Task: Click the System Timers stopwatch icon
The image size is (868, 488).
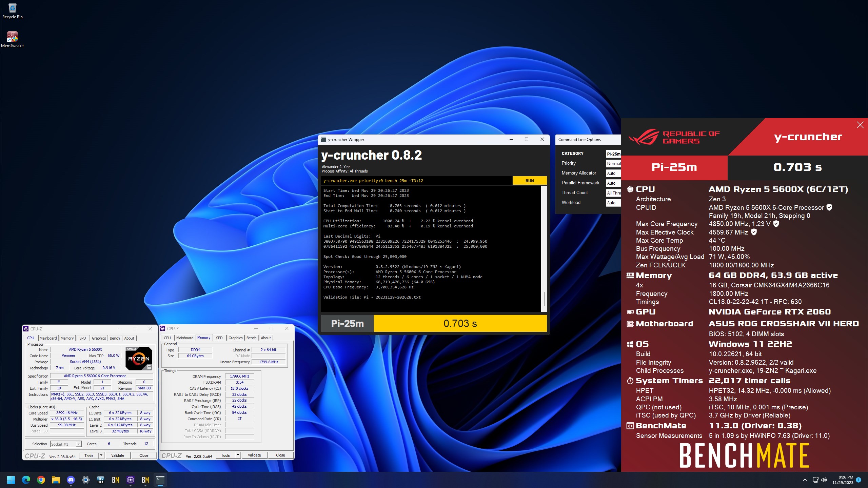Action: coord(630,381)
